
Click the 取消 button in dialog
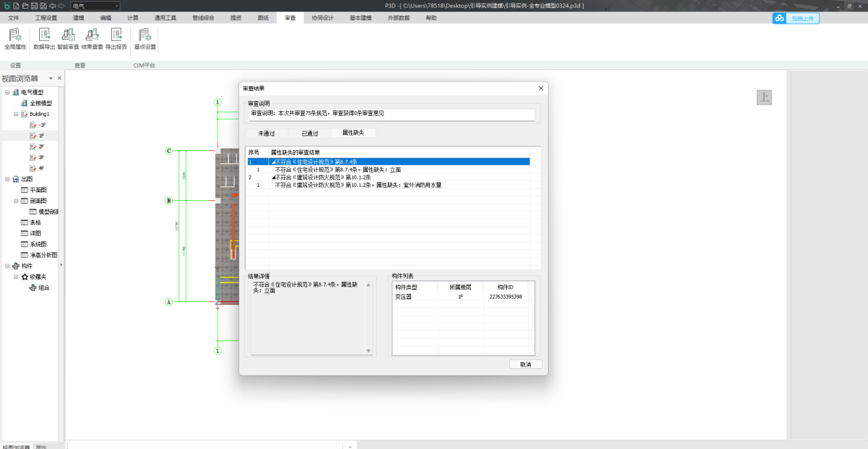point(526,365)
